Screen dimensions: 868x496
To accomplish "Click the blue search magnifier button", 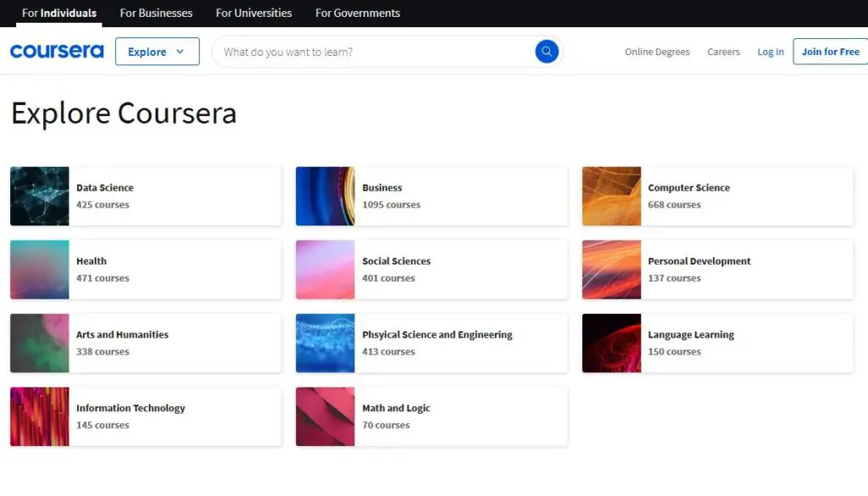I will click(547, 52).
